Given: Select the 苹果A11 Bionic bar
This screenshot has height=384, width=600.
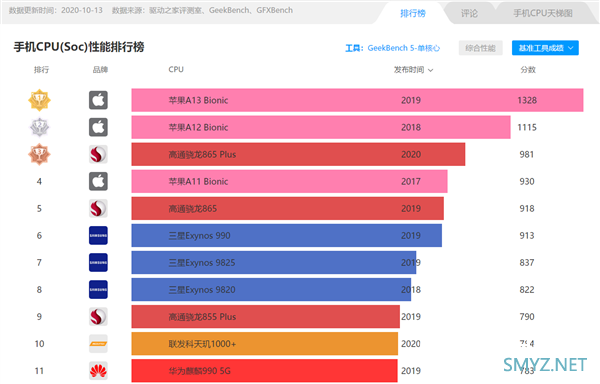Looking at the screenshot, I should coord(290,181).
